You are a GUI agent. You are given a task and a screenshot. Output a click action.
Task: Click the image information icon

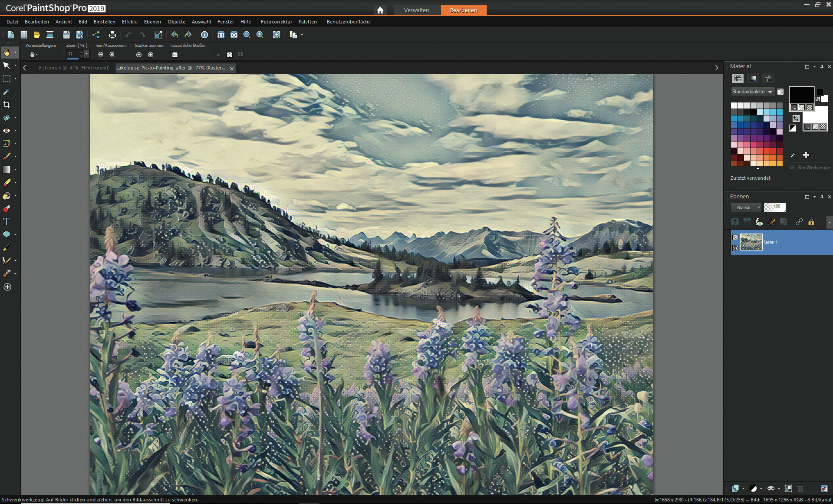tap(204, 35)
